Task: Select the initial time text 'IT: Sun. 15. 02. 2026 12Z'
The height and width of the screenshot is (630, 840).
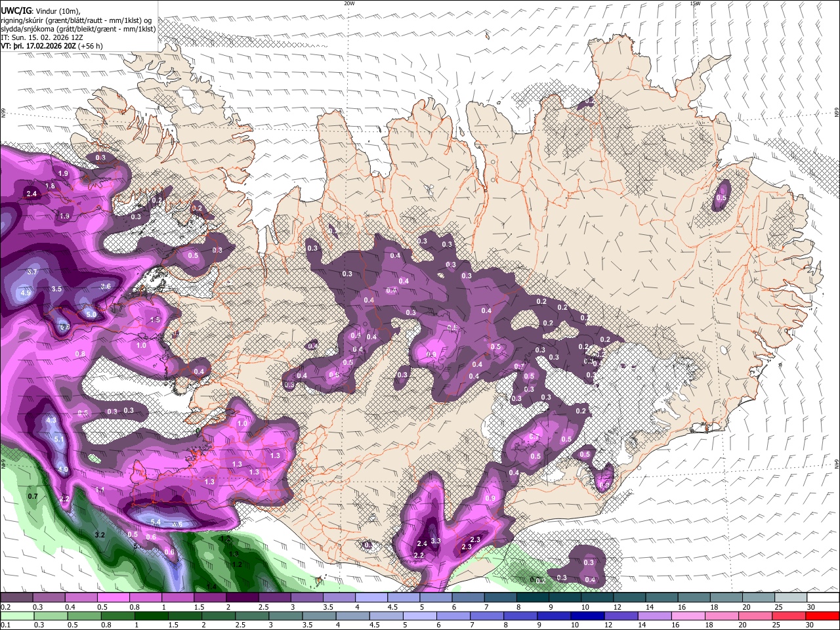Action: [41, 37]
